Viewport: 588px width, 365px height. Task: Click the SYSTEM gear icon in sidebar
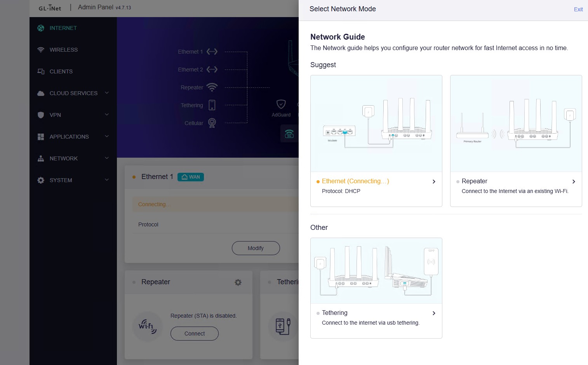pyautogui.click(x=41, y=180)
